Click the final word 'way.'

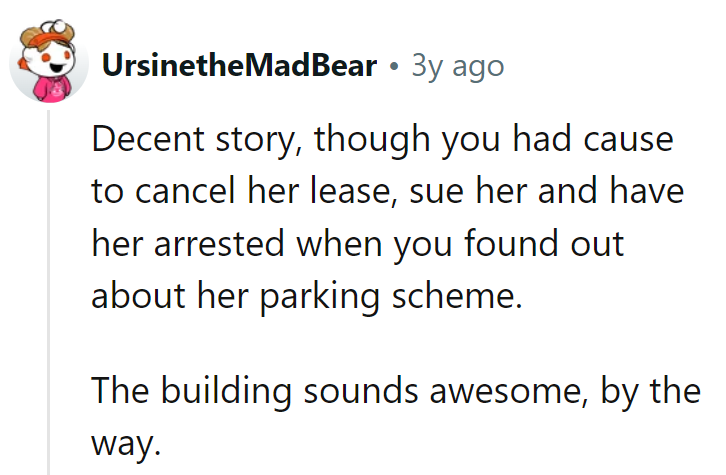(126, 445)
